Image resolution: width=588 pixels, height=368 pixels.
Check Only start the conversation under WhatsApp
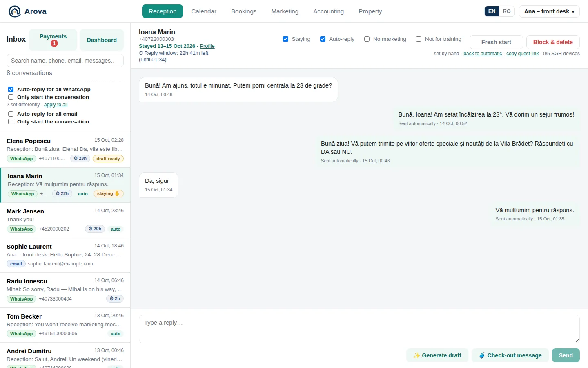point(11,97)
